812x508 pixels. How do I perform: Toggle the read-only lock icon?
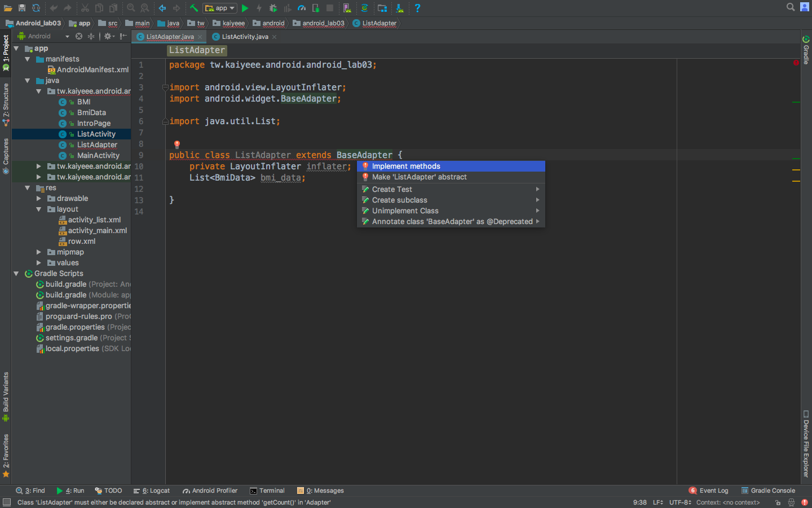click(778, 502)
